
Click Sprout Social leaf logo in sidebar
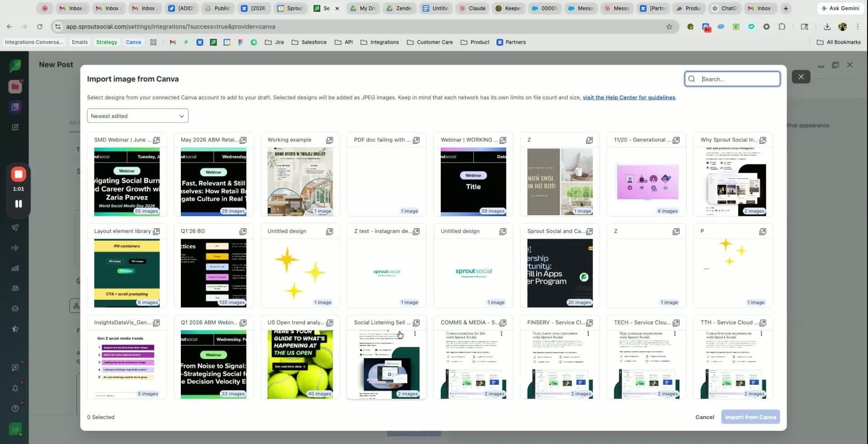click(x=15, y=66)
